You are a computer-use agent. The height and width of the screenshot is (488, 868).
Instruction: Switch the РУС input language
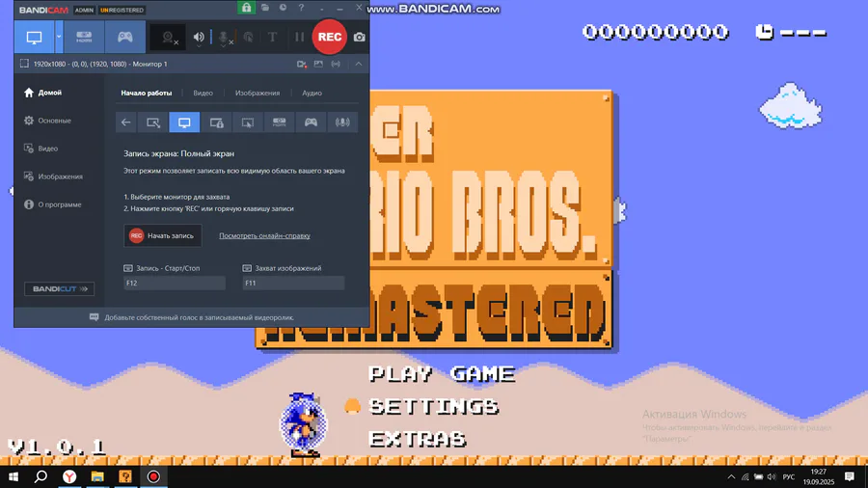click(x=789, y=477)
